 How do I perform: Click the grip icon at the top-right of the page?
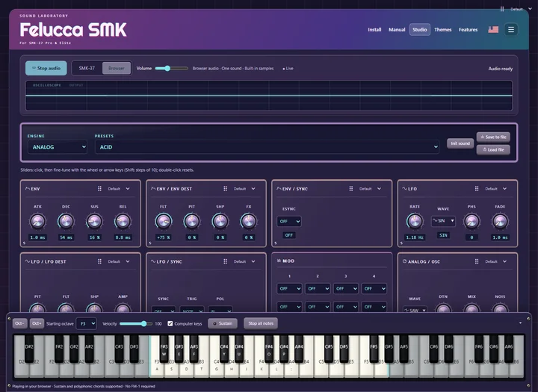(502, 9)
